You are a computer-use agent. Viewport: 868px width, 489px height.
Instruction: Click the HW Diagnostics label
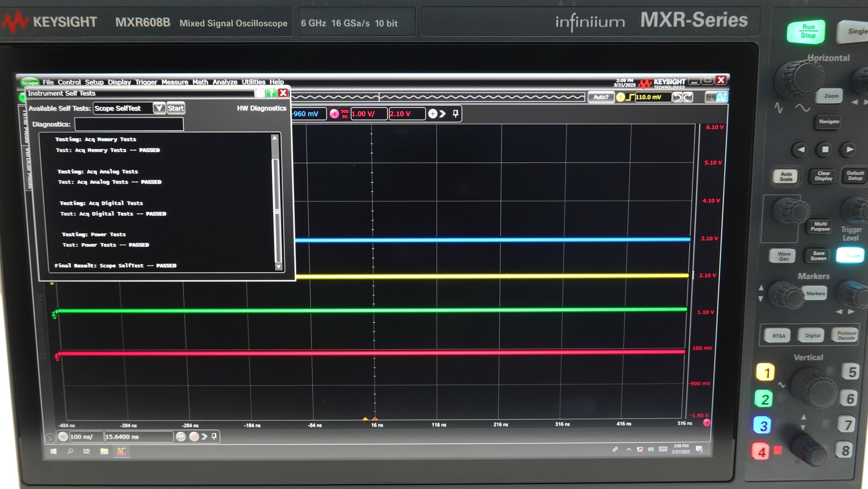point(262,108)
